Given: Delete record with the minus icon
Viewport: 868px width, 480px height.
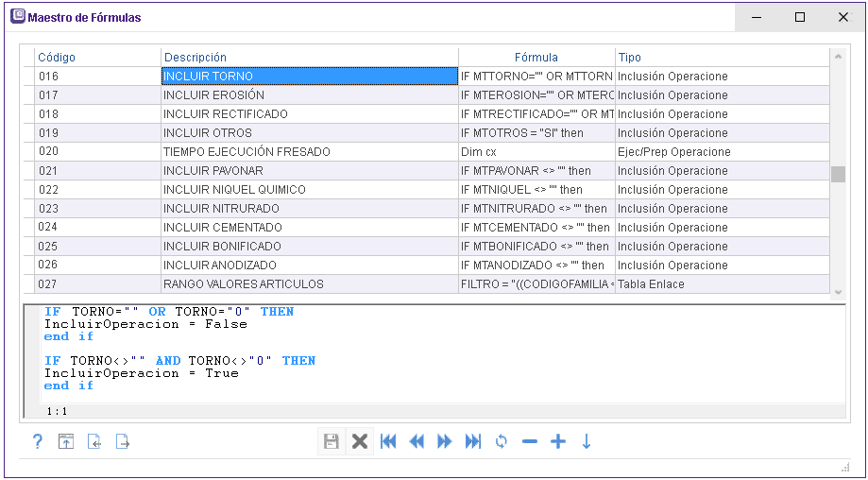Looking at the screenshot, I should pyautogui.click(x=530, y=441).
